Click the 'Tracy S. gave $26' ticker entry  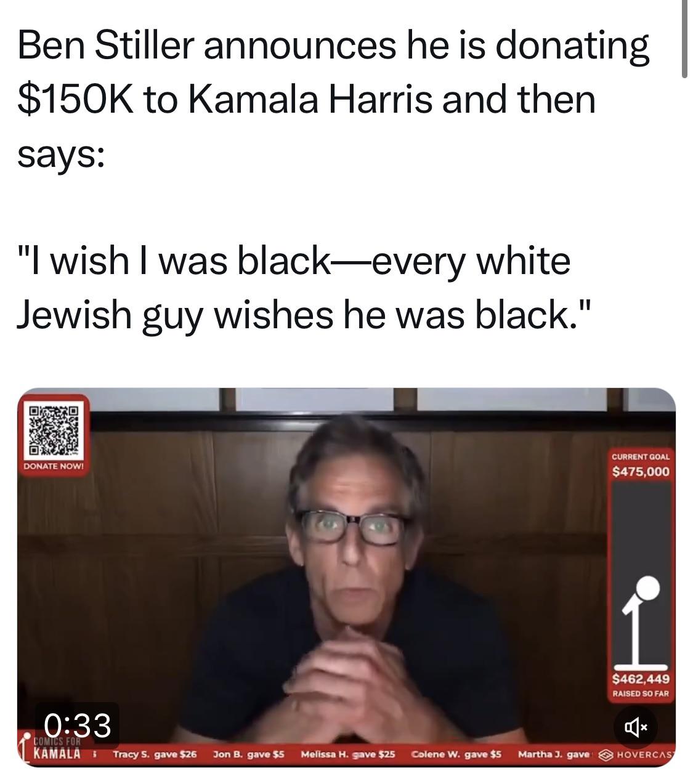tap(155, 754)
